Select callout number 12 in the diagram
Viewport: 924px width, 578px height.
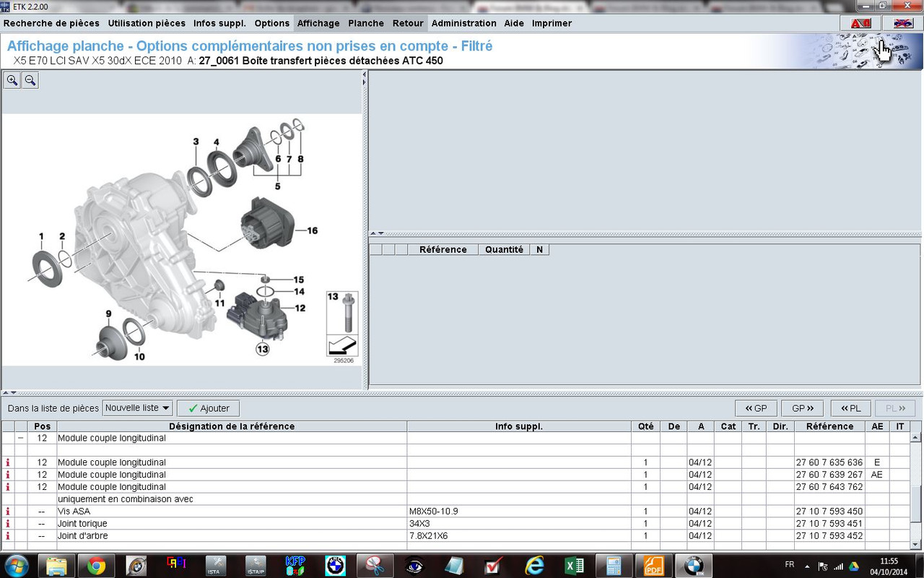300,309
